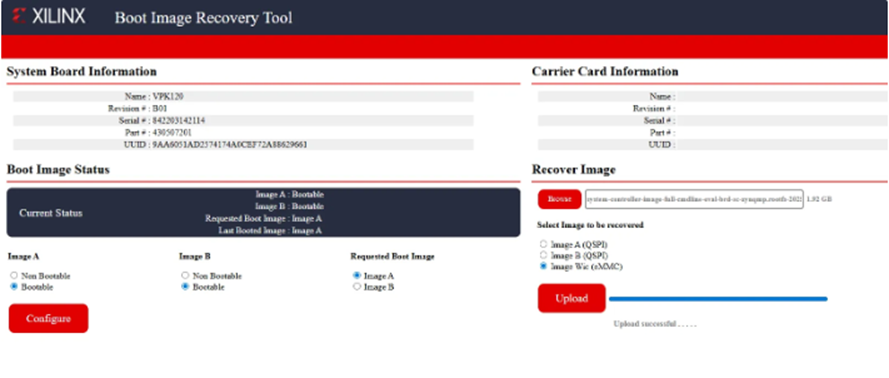889x378 pixels.
Task: Click the Upload button
Action: (x=572, y=298)
